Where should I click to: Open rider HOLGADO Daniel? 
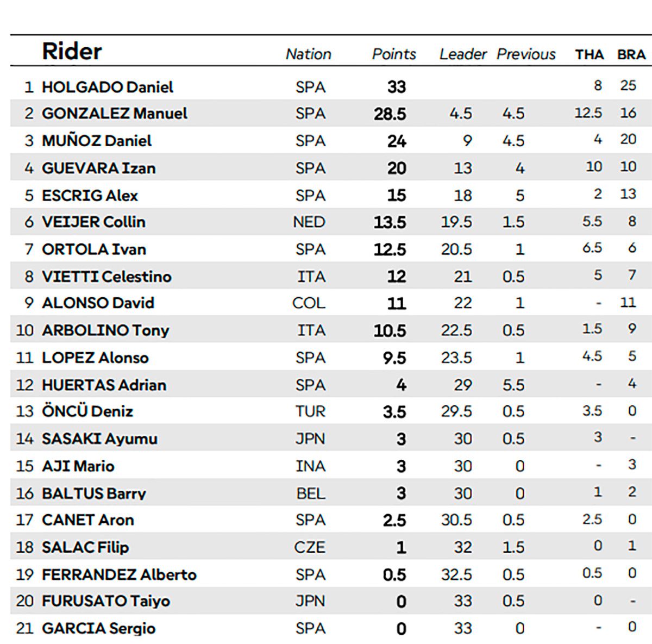pos(108,87)
